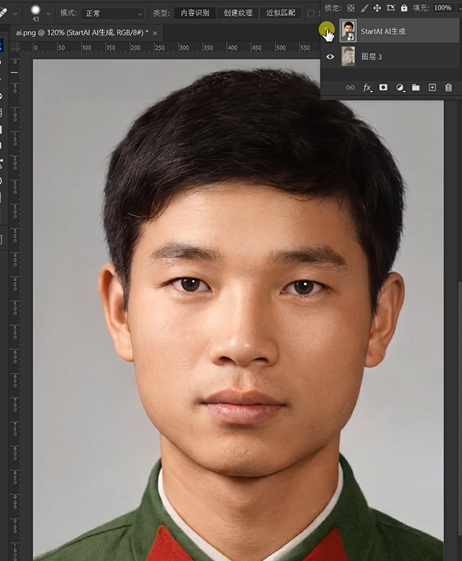
Task: Select the 创建纹理 type option
Action: pyautogui.click(x=238, y=13)
